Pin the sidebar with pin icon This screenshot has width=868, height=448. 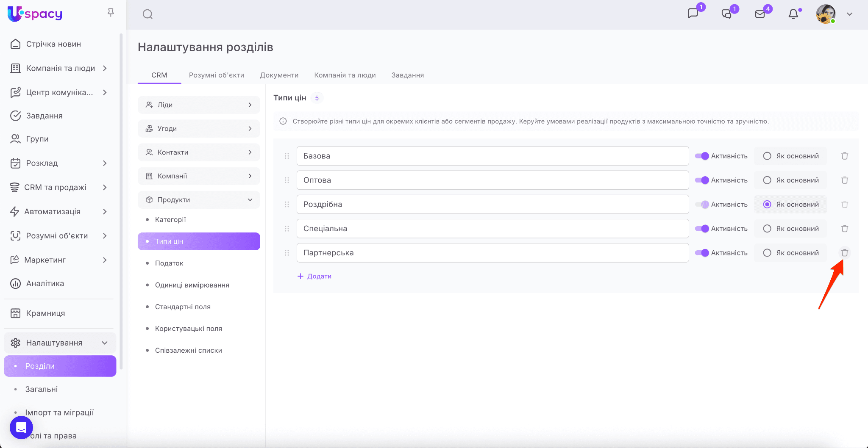tap(111, 13)
